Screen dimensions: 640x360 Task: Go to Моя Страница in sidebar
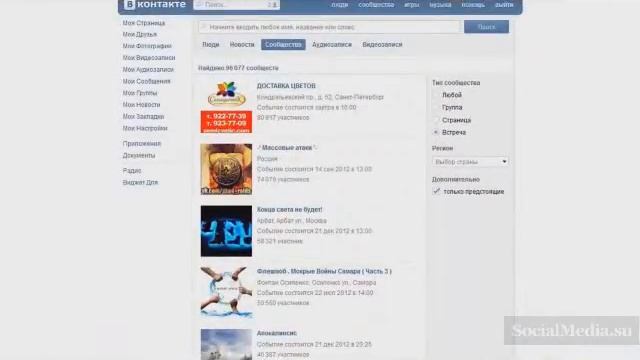click(144, 23)
